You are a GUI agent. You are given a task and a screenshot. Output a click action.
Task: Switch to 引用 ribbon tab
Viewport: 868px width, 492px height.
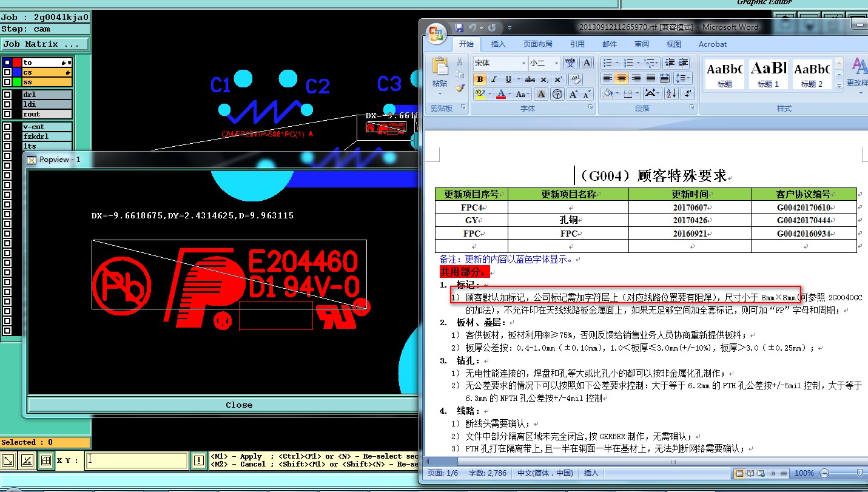(x=577, y=44)
